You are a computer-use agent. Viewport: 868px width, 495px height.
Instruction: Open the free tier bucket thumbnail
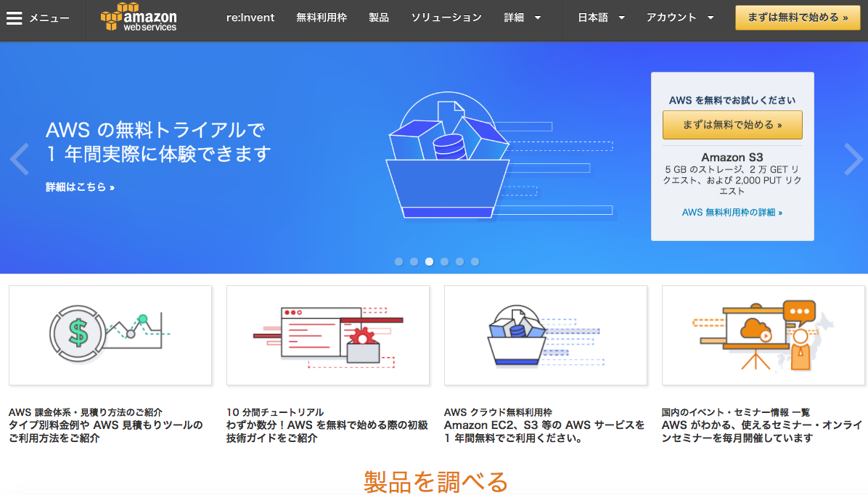tap(545, 335)
